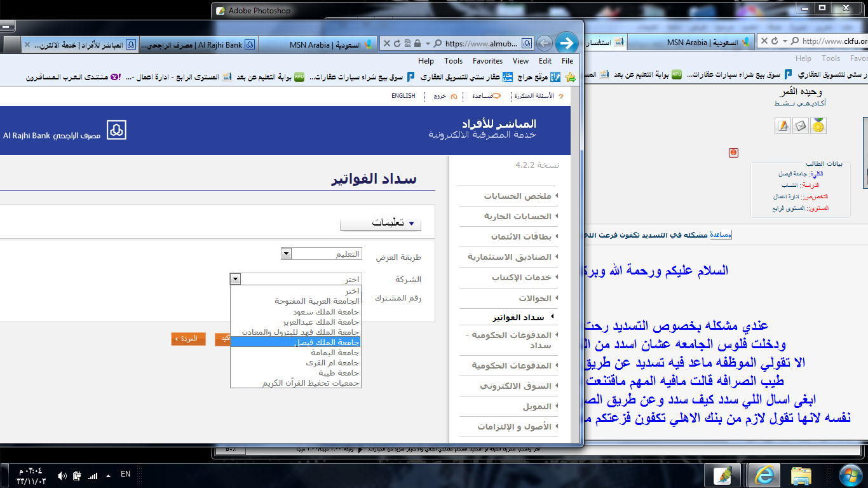This screenshot has height=488, width=868.
Task: Click the Al Rajhi Bank logo
Action: (65, 131)
